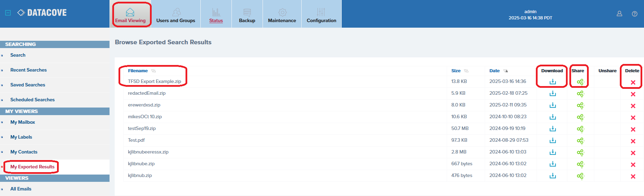Open the help question mark icon
The height and width of the screenshot is (196, 644).
pyautogui.click(x=635, y=14)
